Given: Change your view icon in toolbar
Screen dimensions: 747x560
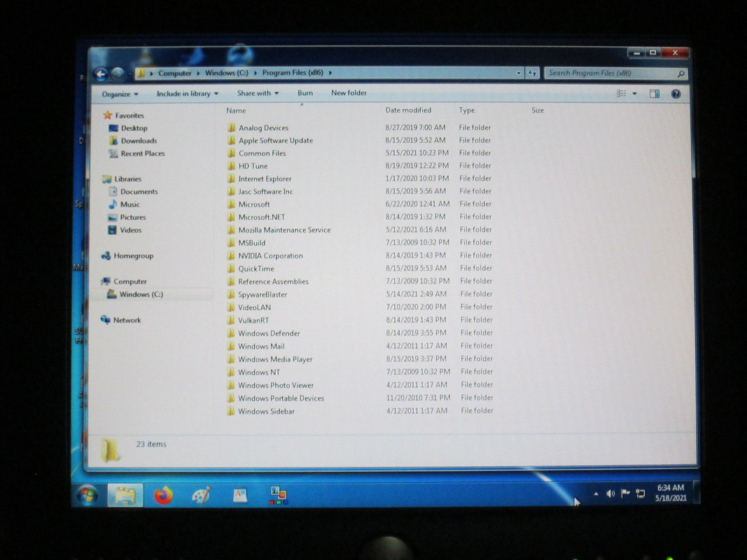Looking at the screenshot, I should tap(621, 93).
